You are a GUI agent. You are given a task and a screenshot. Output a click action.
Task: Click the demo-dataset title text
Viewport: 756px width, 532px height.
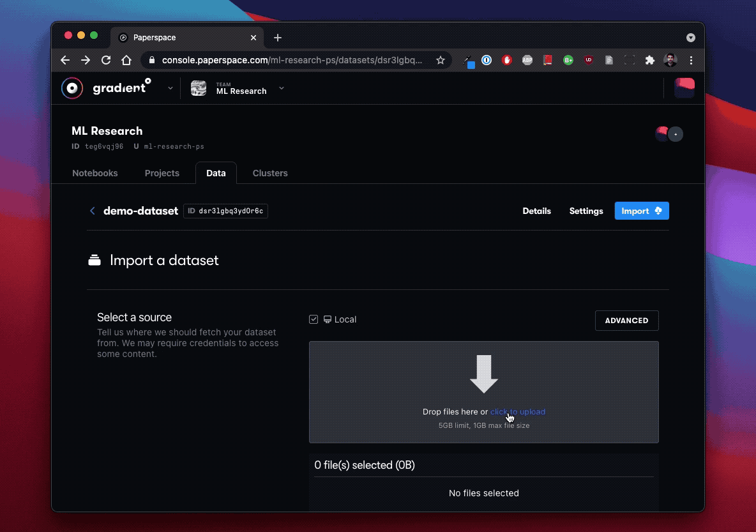[140, 211]
